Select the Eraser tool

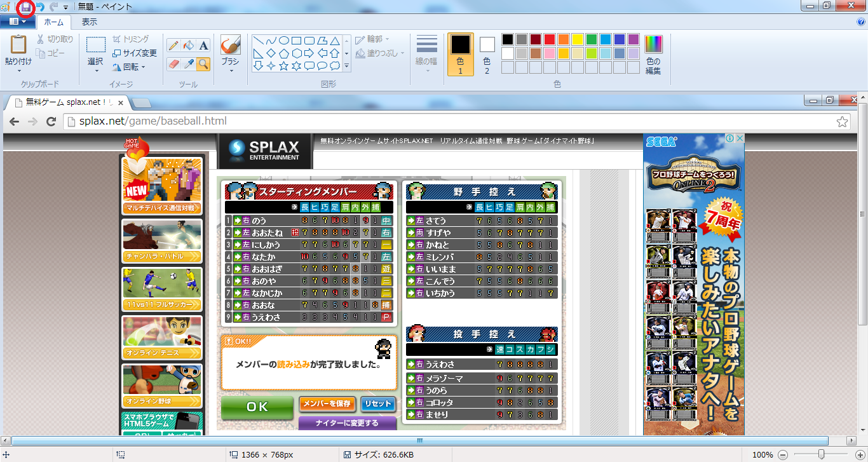(173, 64)
